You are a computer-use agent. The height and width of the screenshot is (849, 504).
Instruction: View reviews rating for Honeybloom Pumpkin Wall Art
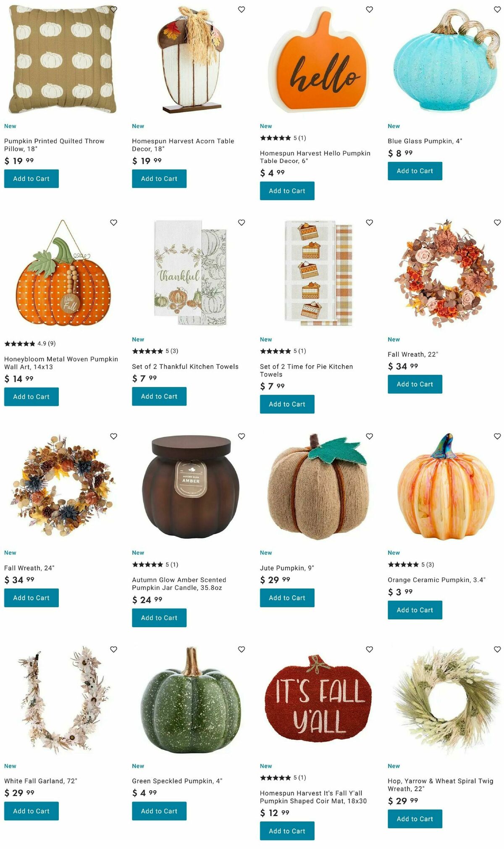(30, 343)
